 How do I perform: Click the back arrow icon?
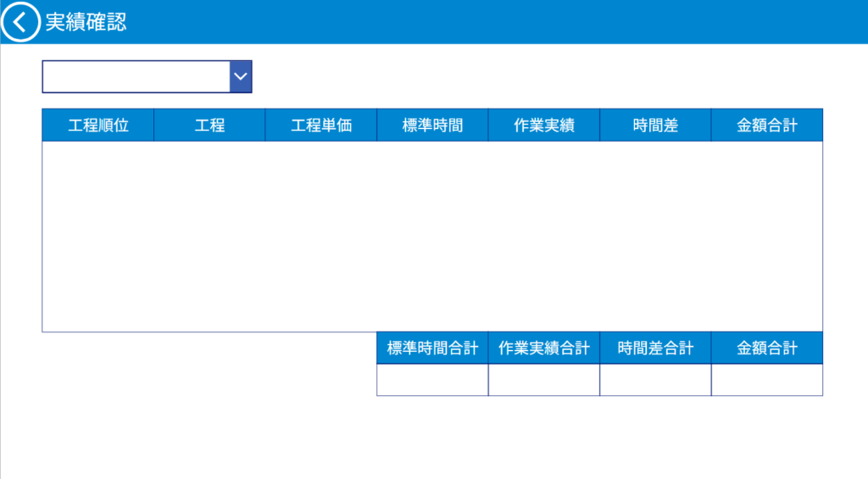click(x=20, y=22)
